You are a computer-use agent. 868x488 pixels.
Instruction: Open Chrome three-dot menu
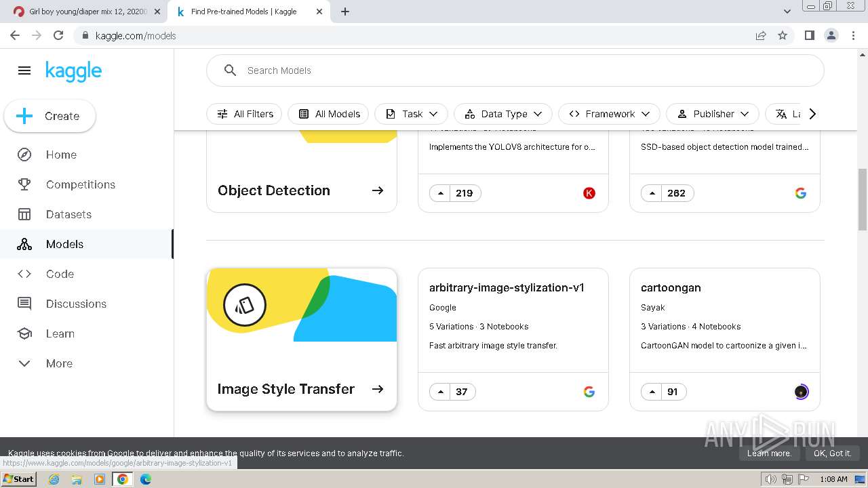[x=853, y=35]
